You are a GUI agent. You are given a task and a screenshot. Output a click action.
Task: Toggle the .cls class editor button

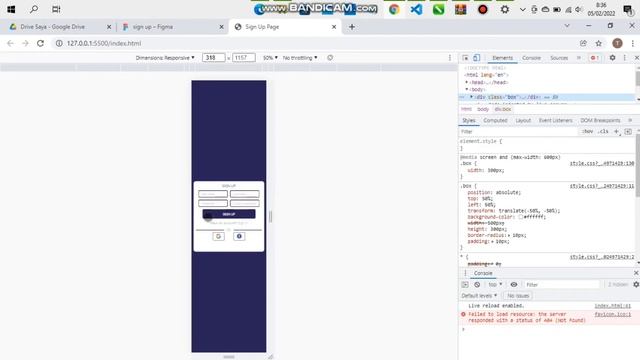click(603, 131)
